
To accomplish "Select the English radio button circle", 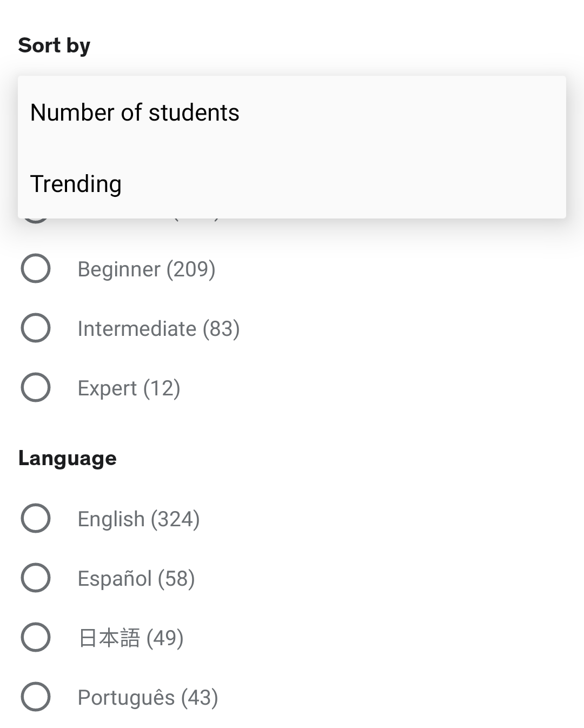I will [36, 519].
